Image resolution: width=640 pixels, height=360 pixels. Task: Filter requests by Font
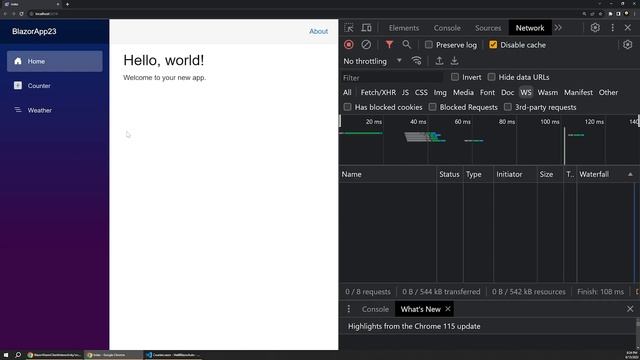tap(487, 92)
